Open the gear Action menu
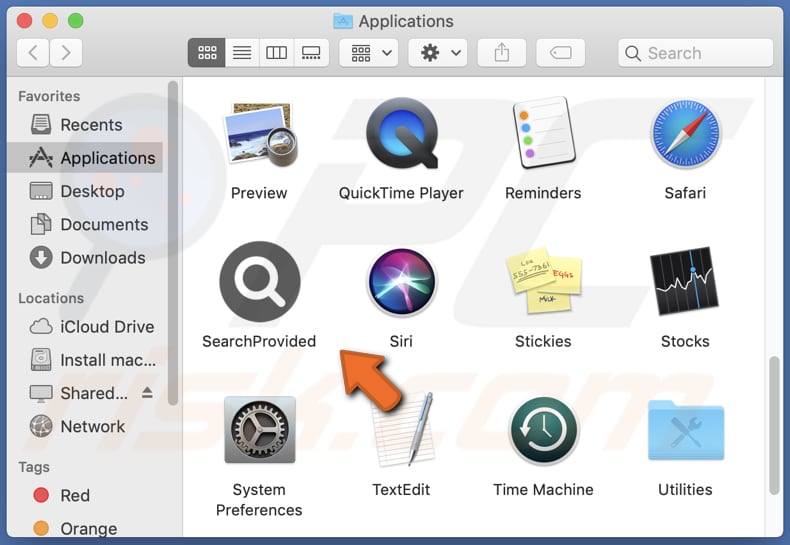This screenshot has height=545, width=790. [438, 52]
